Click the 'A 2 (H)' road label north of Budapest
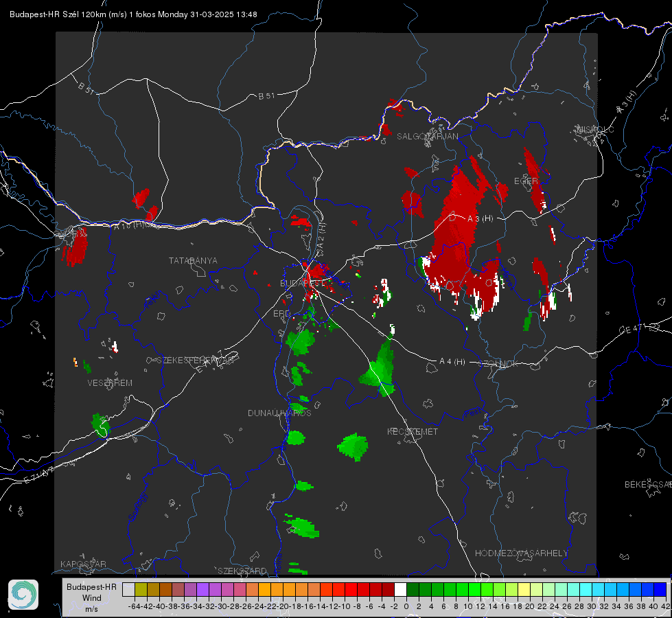This screenshot has width=672, height=618. click(x=321, y=236)
